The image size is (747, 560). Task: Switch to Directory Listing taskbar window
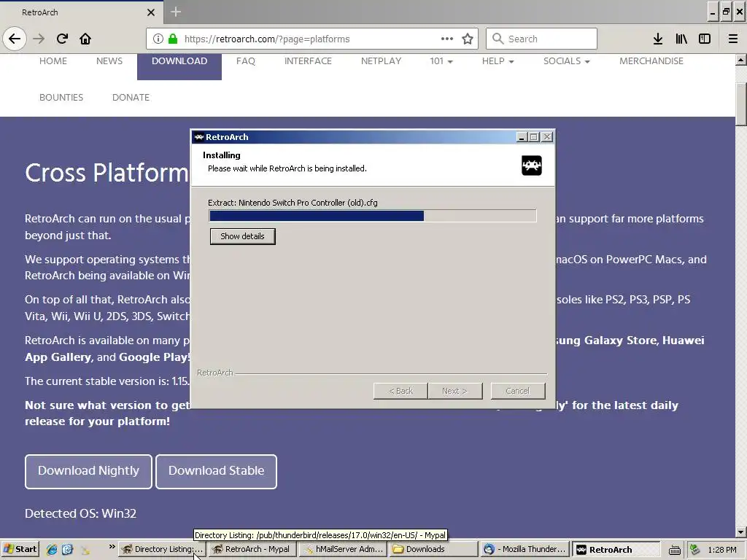click(x=162, y=550)
